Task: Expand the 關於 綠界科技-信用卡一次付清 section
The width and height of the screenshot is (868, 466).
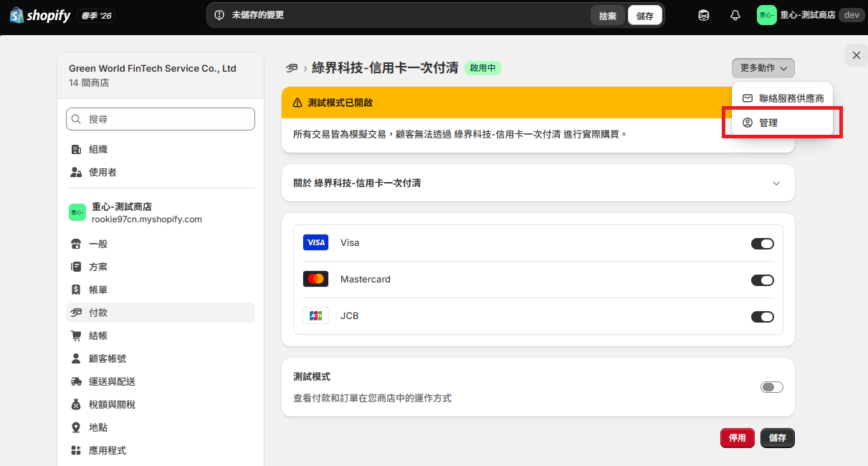Action: tap(538, 183)
